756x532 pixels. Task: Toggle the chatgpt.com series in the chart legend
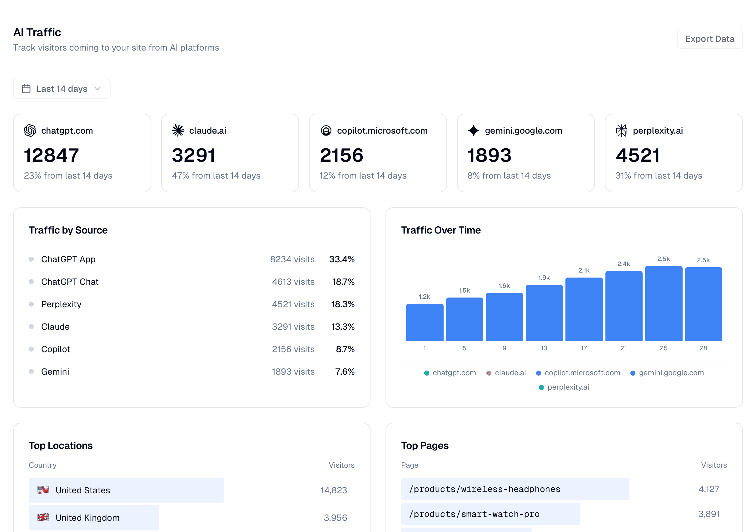tap(455, 373)
